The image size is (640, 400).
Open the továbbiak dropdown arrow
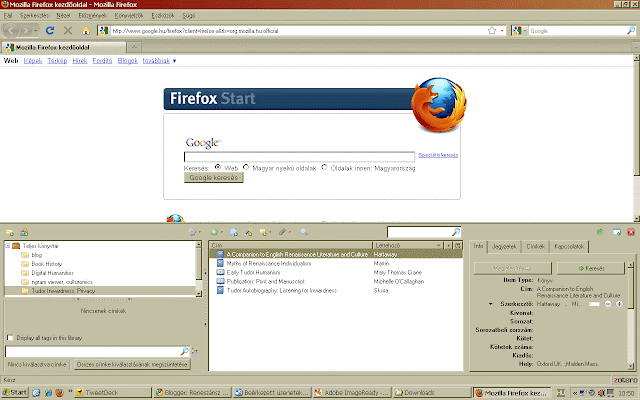174,61
